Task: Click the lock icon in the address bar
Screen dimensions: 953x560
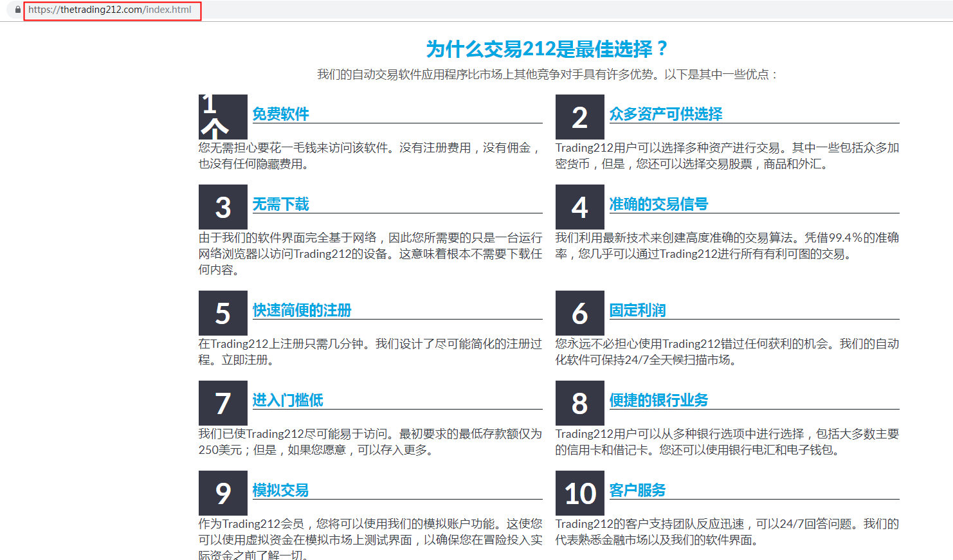Action: (18, 10)
